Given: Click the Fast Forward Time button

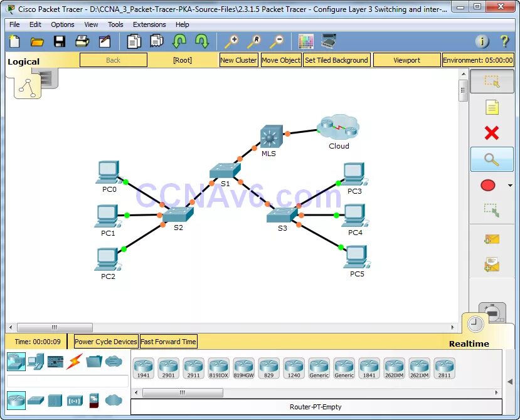Looking at the screenshot, I should tap(168, 342).
